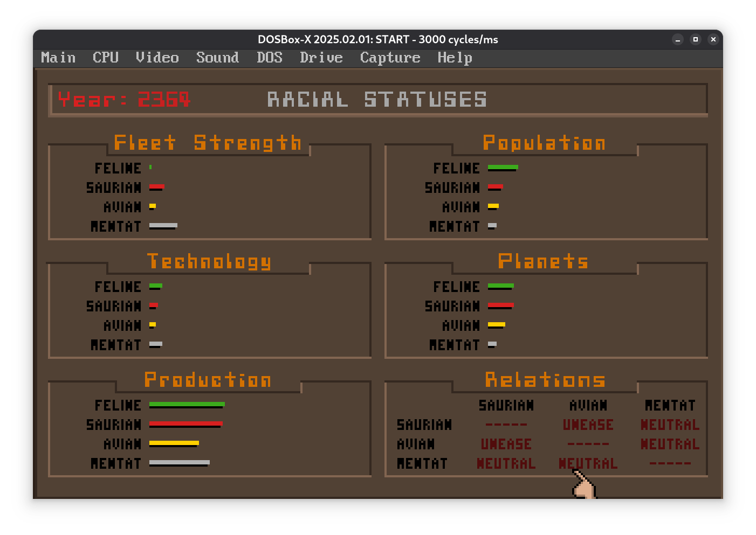Screen dimensions: 756x535
Task: Click the Technology panel heading
Action: [209, 262]
